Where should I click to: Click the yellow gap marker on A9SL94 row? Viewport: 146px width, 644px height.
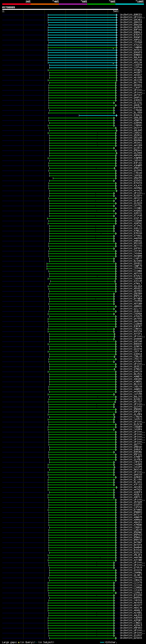[113, 64]
